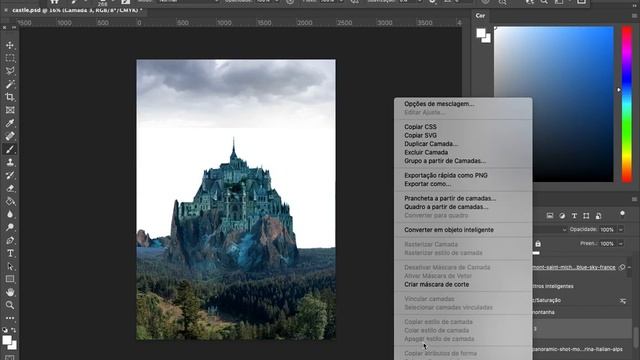Open the three-dots Edit Toolbar button

[x=10, y=318]
